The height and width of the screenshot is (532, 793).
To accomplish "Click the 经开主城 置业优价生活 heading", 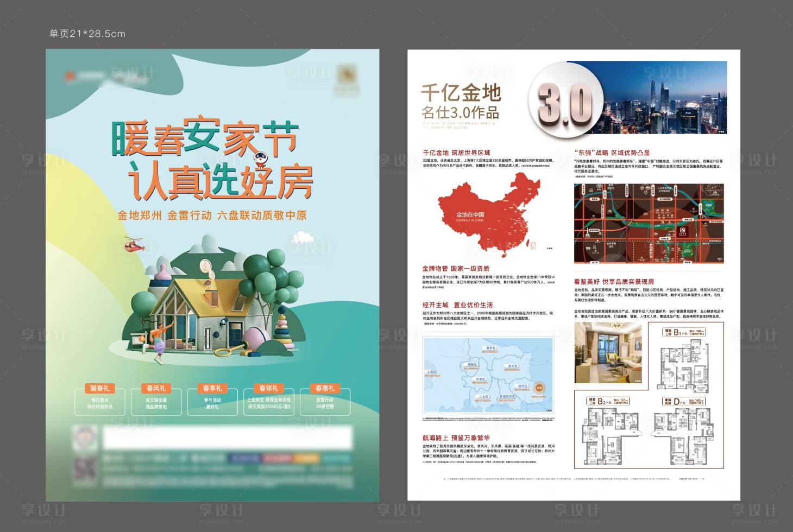I will (x=458, y=305).
